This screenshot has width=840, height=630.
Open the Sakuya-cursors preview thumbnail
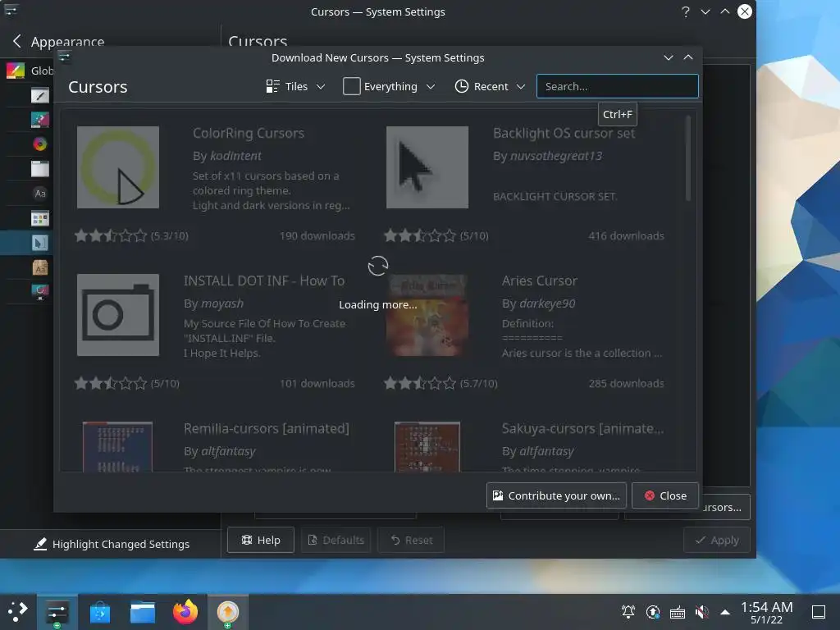tap(427, 447)
